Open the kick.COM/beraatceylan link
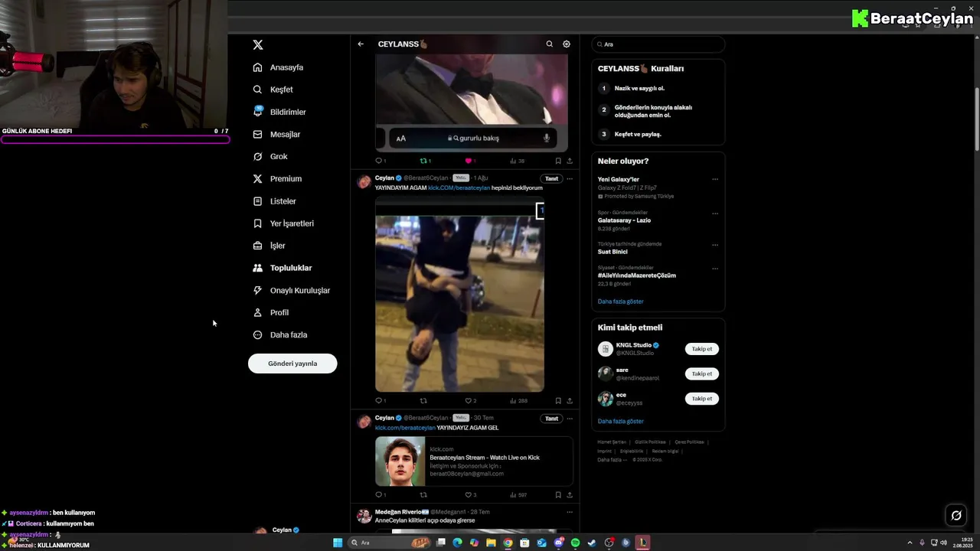Image resolution: width=980 pixels, height=551 pixels. pyautogui.click(x=459, y=187)
